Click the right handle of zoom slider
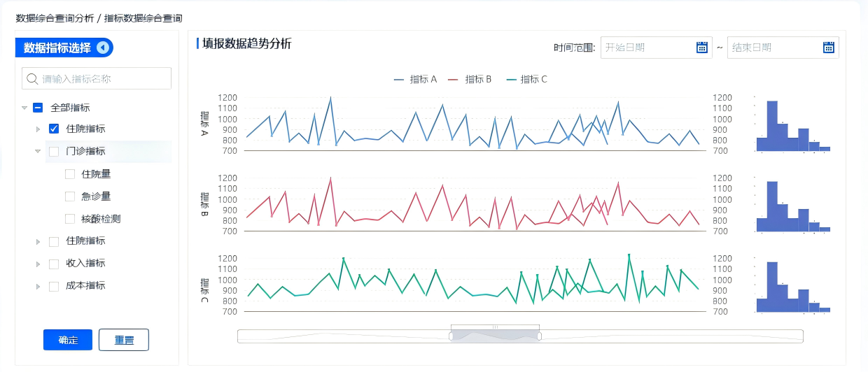Viewport: 868px width, 372px height. click(540, 336)
